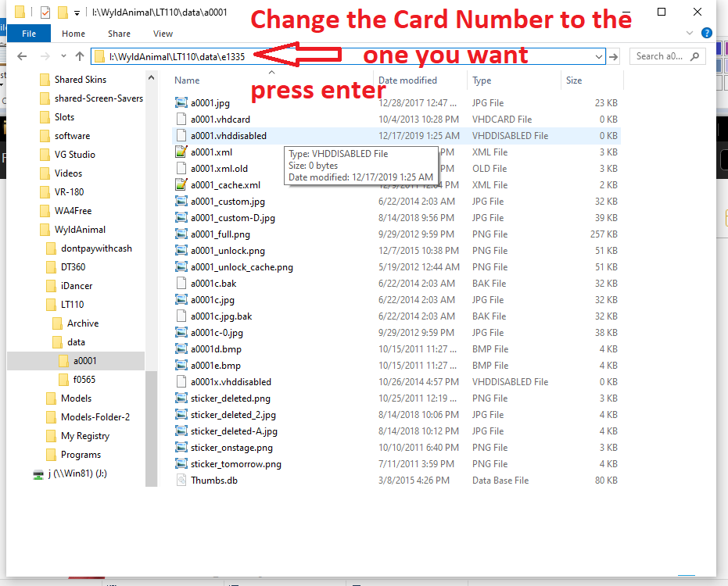Click the Help question mark icon
This screenshot has width=728, height=586.
point(707,33)
